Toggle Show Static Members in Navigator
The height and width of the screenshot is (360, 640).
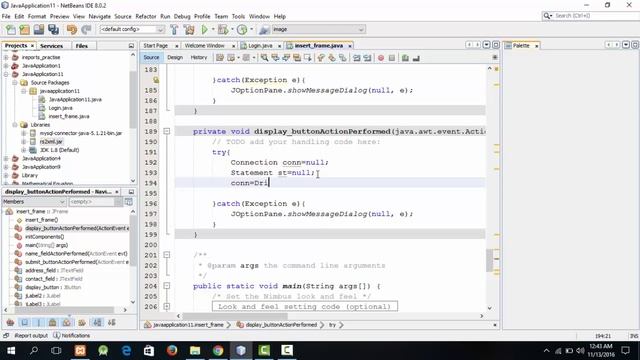point(39,322)
